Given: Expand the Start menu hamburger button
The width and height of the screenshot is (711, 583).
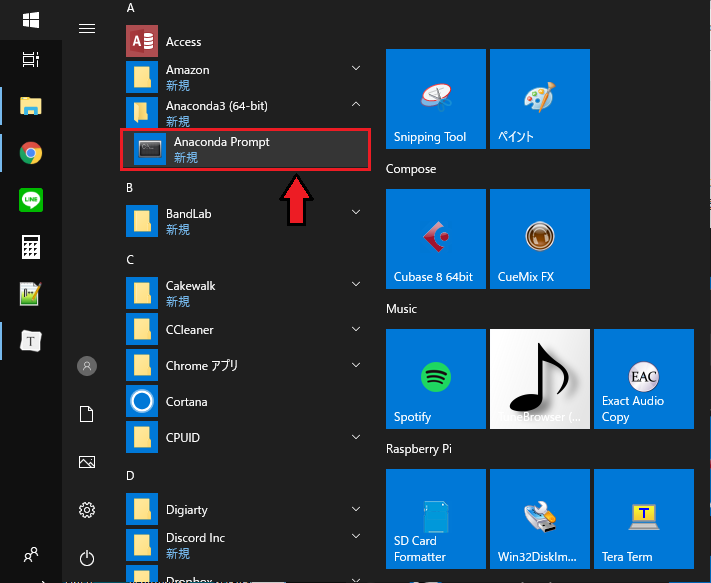Looking at the screenshot, I should pos(87,29).
